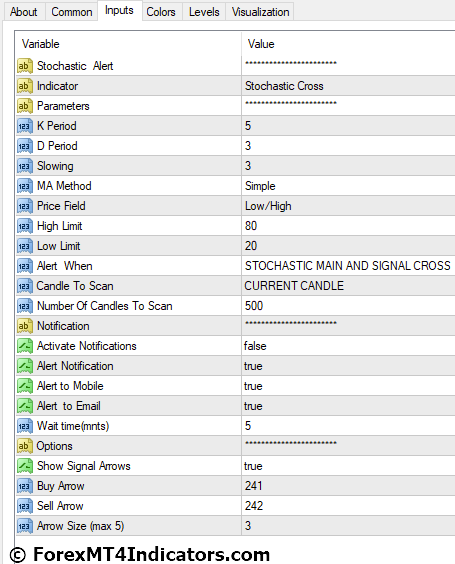Select the Wait time(mnts) label

pyautogui.click(x=73, y=426)
